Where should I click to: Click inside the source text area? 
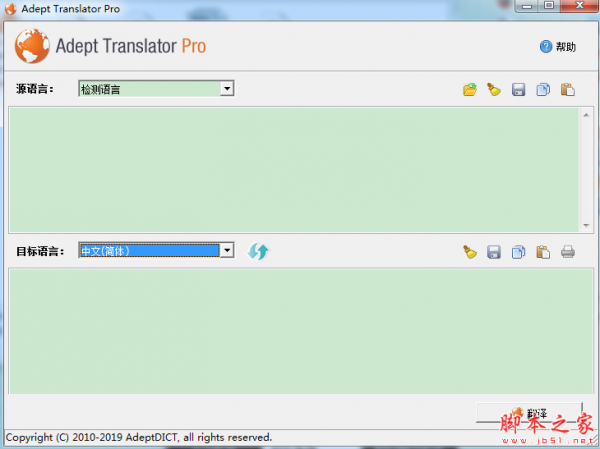pos(294,170)
